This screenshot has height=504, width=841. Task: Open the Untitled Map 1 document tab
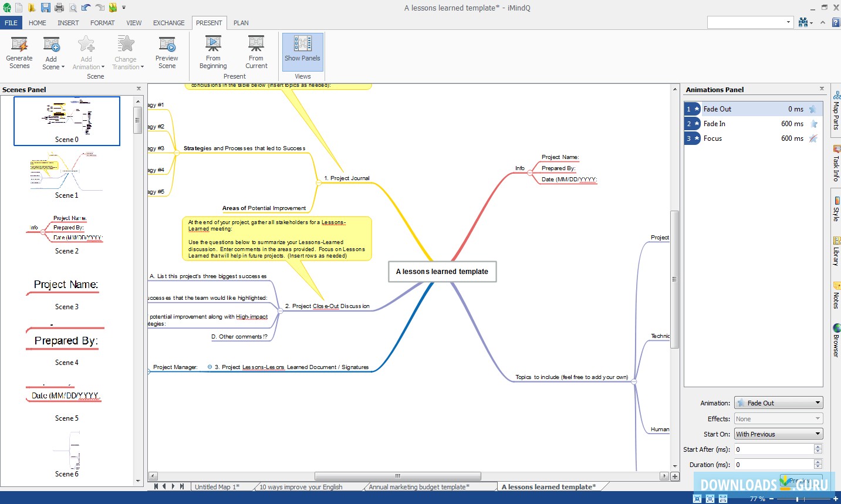[x=217, y=487]
